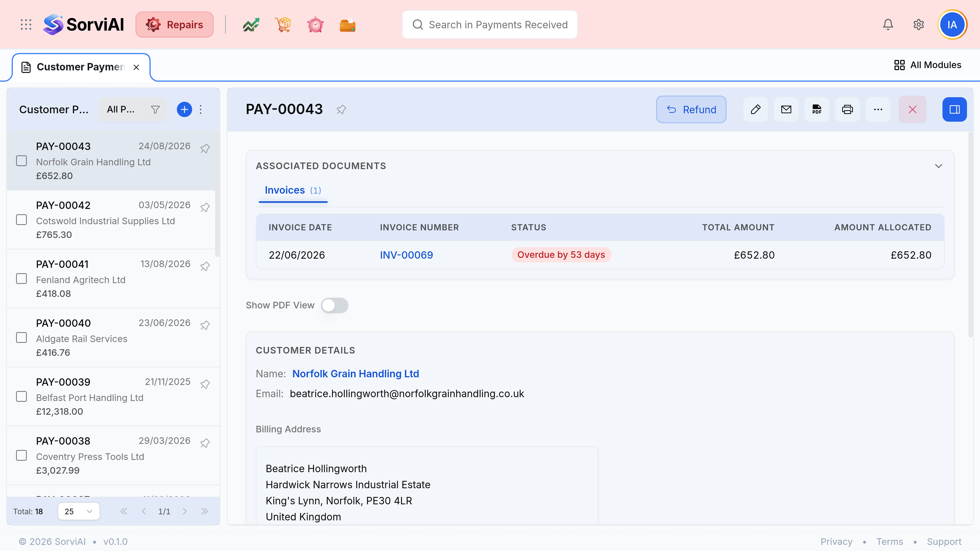Open PAY-00041 Fenland Agritech payment

tap(113, 279)
